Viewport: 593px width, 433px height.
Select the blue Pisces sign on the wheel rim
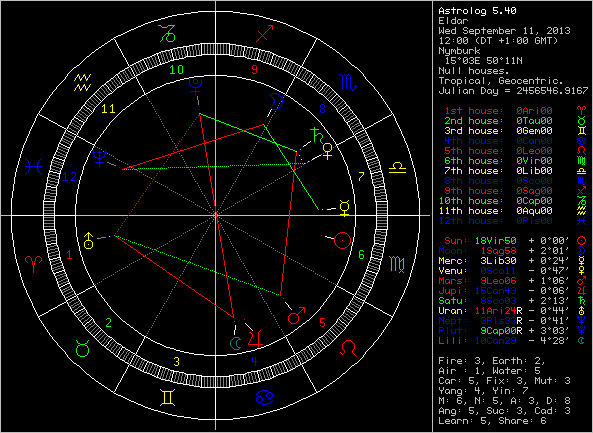(34, 166)
